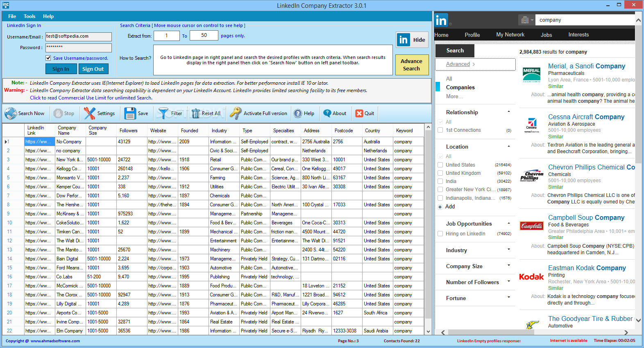Collapse the Location filter section

pos(509,146)
